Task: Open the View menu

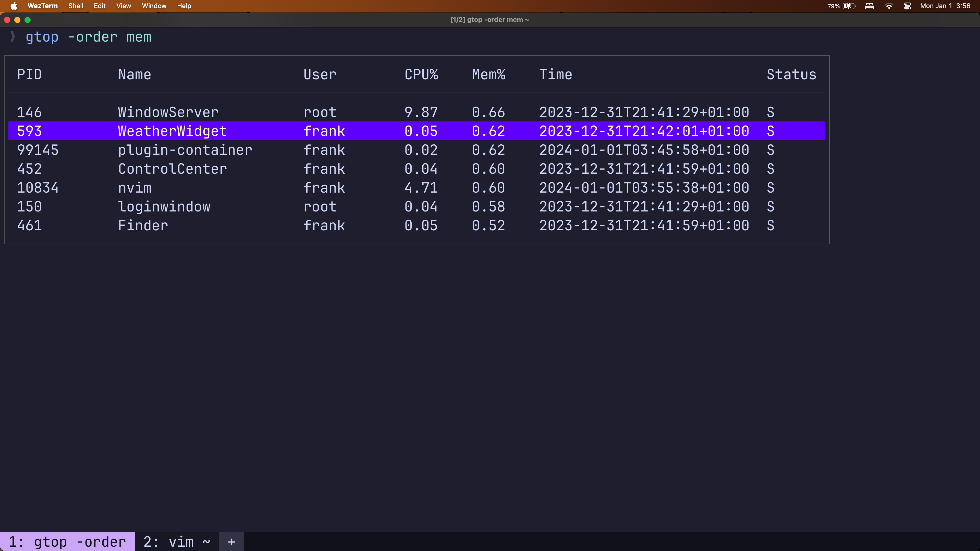Action: point(124,6)
